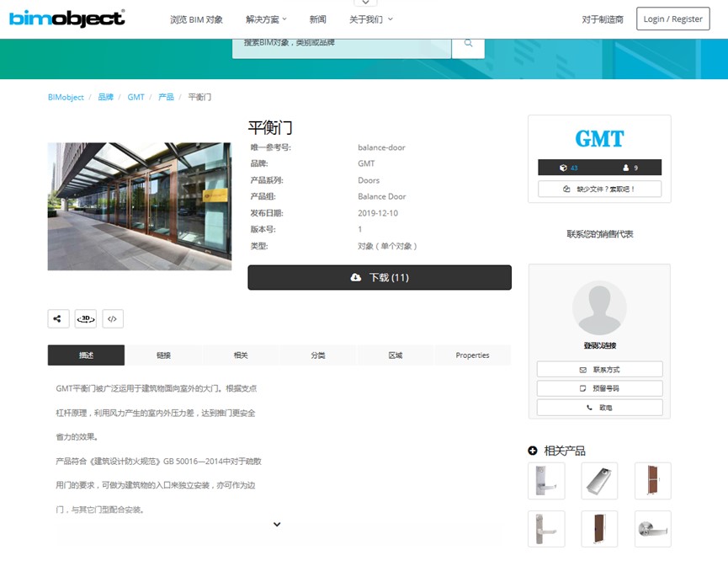728x566 pixels.
Task: Expand the description with the down chevron
Action: [x=277, y=525]
